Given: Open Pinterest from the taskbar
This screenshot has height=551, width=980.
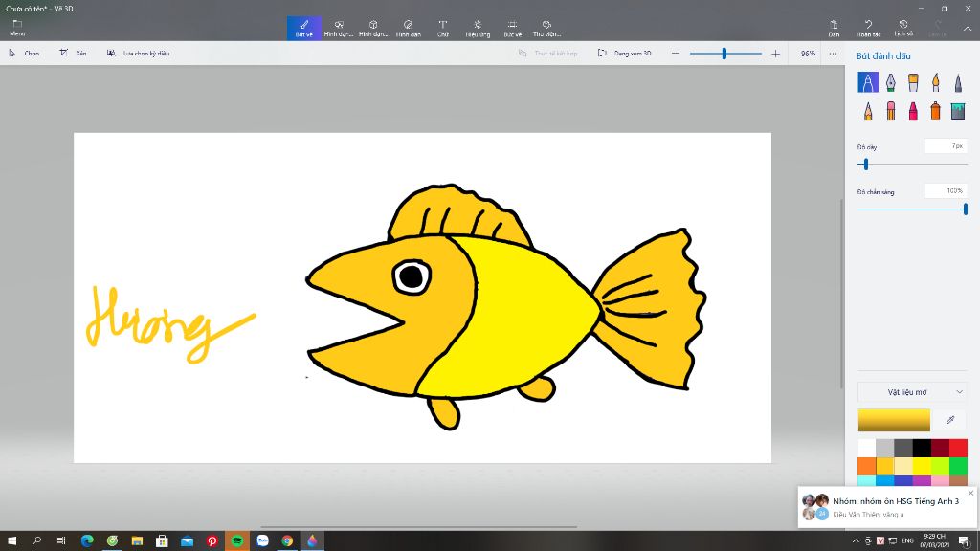Looking at the screenshot, I should tap(212, 541).
